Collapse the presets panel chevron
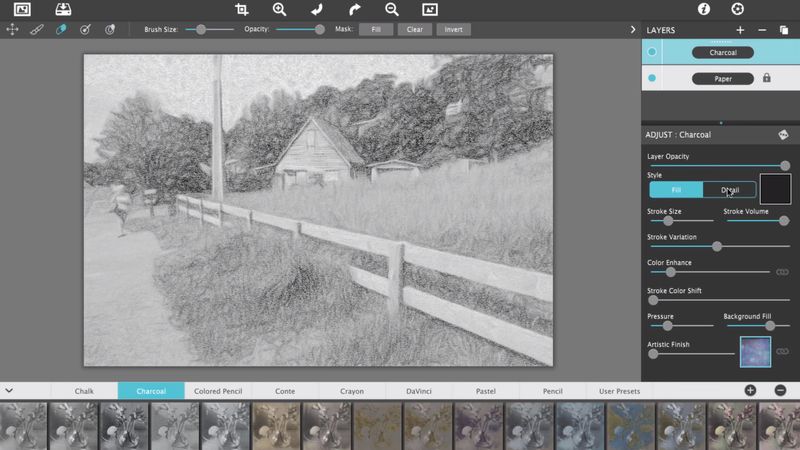 pyautogui.click(x=9, y=391)
